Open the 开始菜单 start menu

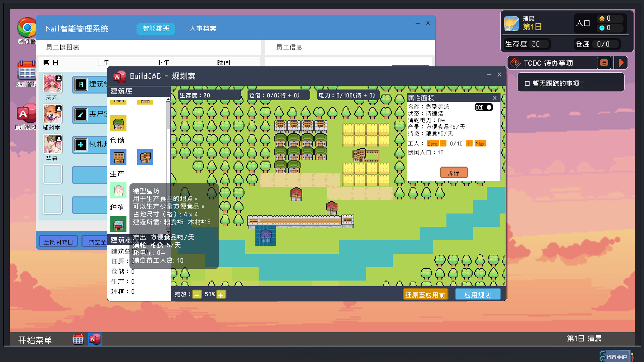pyautogui.click(x=35, y=340)
